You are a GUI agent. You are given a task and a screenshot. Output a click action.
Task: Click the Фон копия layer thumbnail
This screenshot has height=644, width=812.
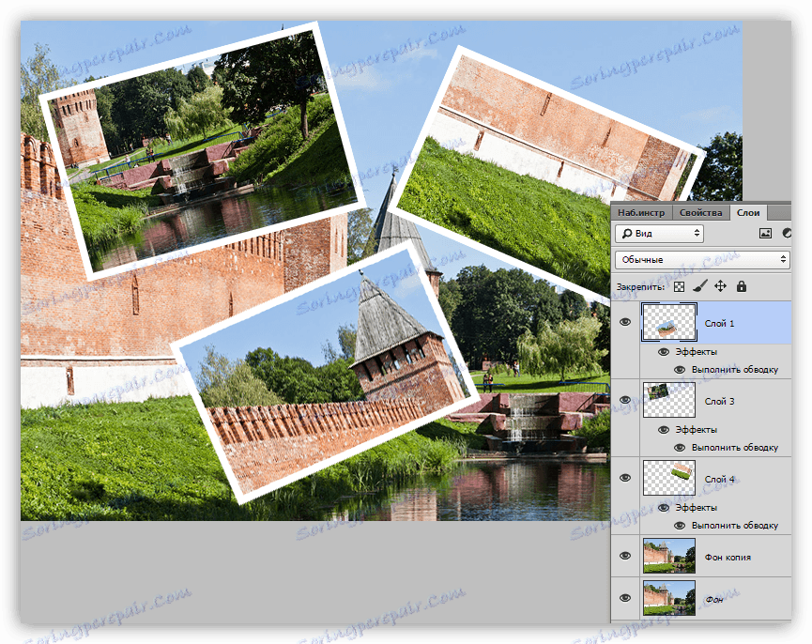(x=669, y=556)
